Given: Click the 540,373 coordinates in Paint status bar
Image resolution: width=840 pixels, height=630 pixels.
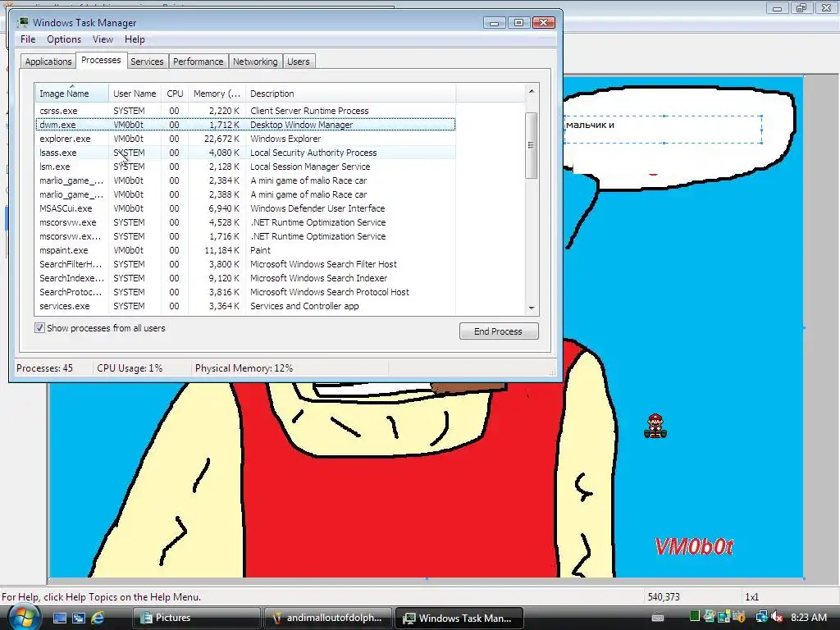Looking at the screenshot, I should pyautogui.click(x=663, y=597).
